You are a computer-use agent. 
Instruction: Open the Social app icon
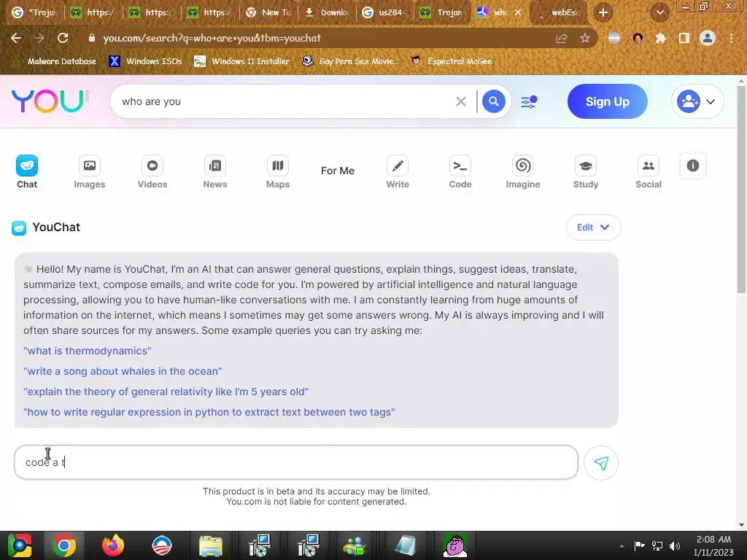point(649,166)
